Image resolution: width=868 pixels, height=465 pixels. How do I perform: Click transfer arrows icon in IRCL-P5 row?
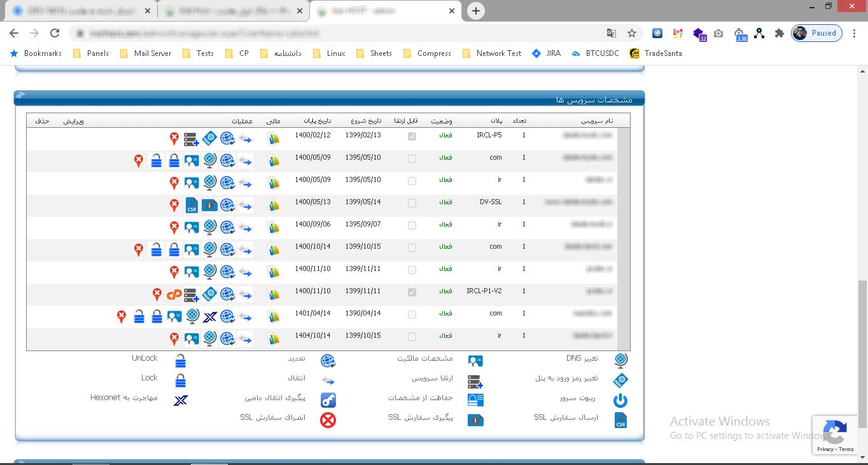[245, 139]
